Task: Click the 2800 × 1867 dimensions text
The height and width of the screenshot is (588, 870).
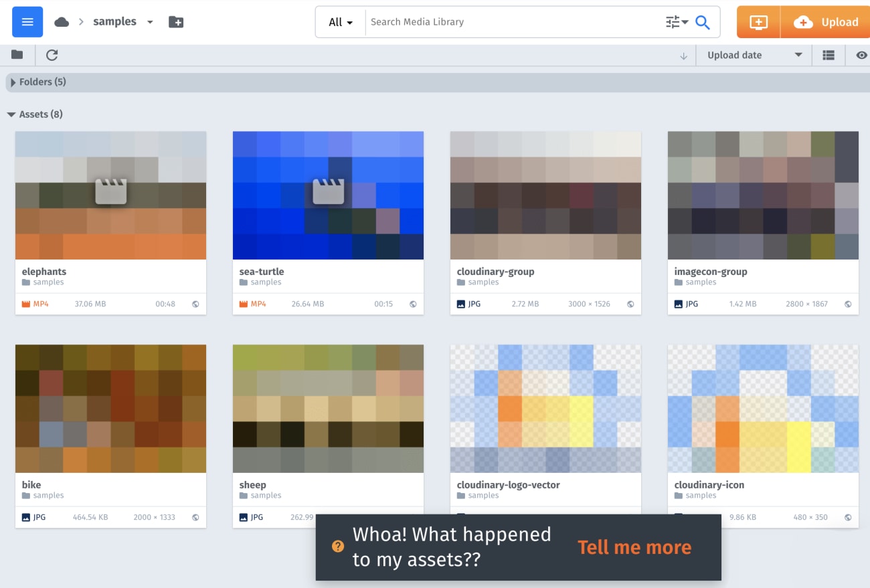Action: pyautogui.click(x=806, y=304)
